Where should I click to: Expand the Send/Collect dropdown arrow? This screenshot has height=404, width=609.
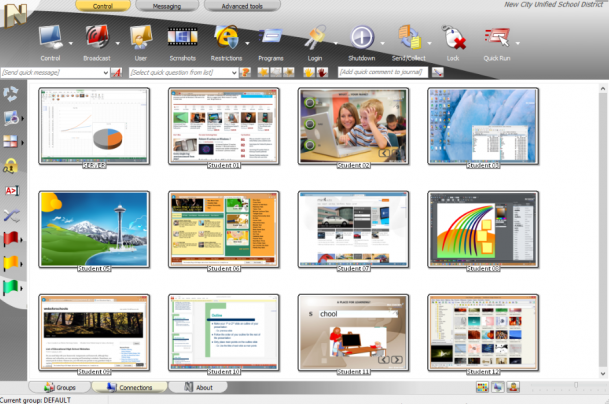(430, 44)
